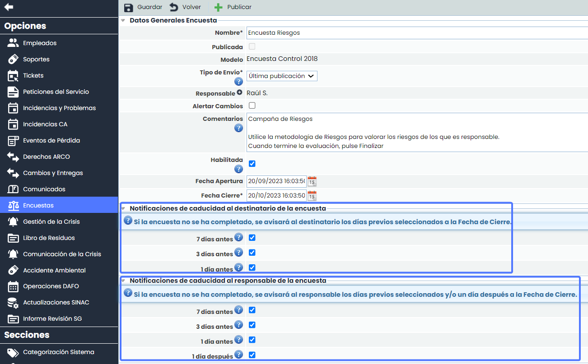The height and width of the screenshot is (364, 588).
Task: Click the back arrow atop the sidebar
Action: [x=9, y=7]
